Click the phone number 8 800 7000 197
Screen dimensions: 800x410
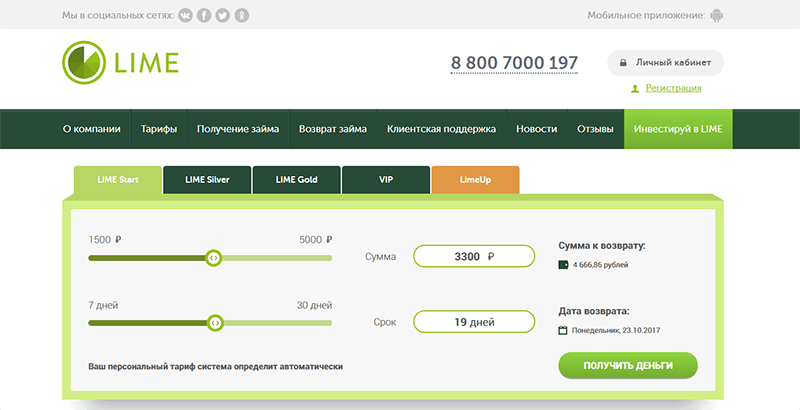[x=514, y=63]
